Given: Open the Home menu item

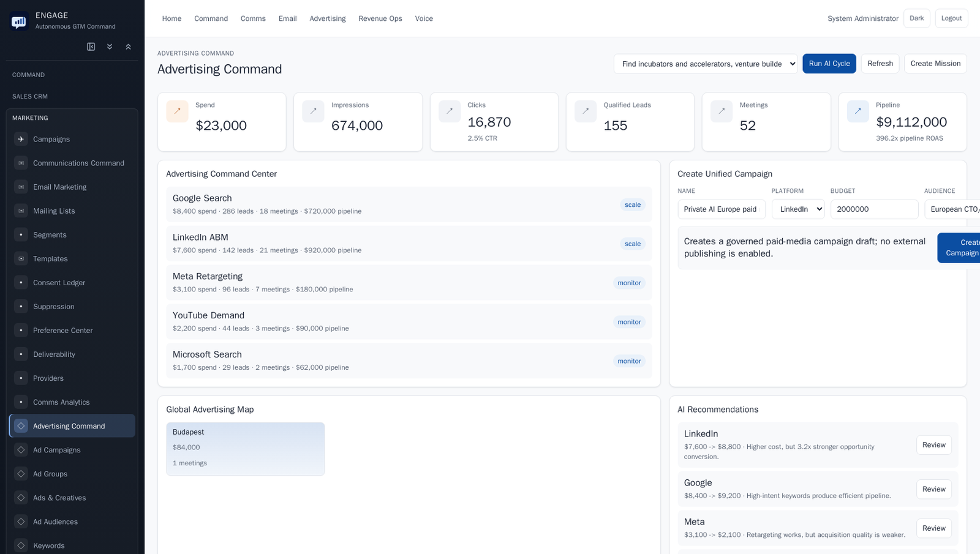Looking at the screenshot, I should click(x=171, y=18).
